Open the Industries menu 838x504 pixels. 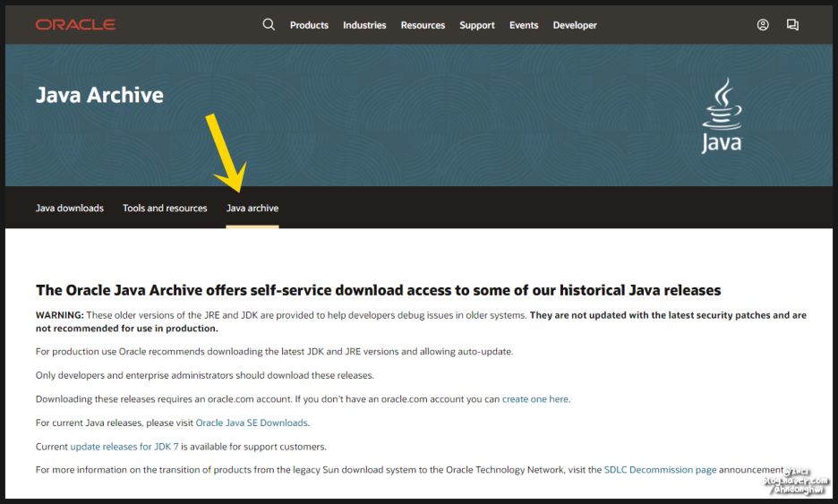[x=364, y=25]
